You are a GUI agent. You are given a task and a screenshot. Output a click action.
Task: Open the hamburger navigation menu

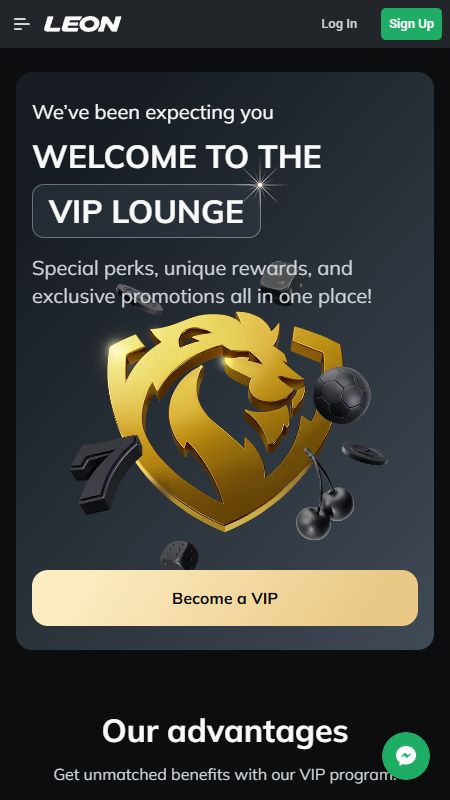point(22,24)
